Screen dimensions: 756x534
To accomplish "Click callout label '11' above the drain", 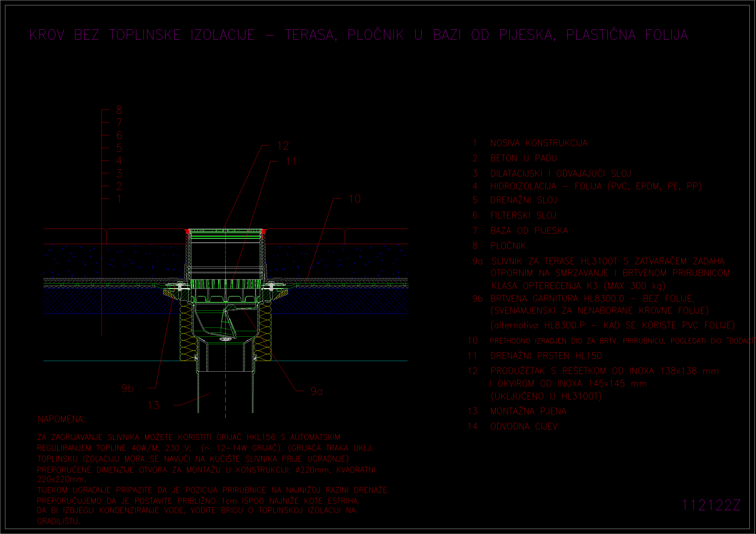I will pyautogui.click(x=291, y=161).
